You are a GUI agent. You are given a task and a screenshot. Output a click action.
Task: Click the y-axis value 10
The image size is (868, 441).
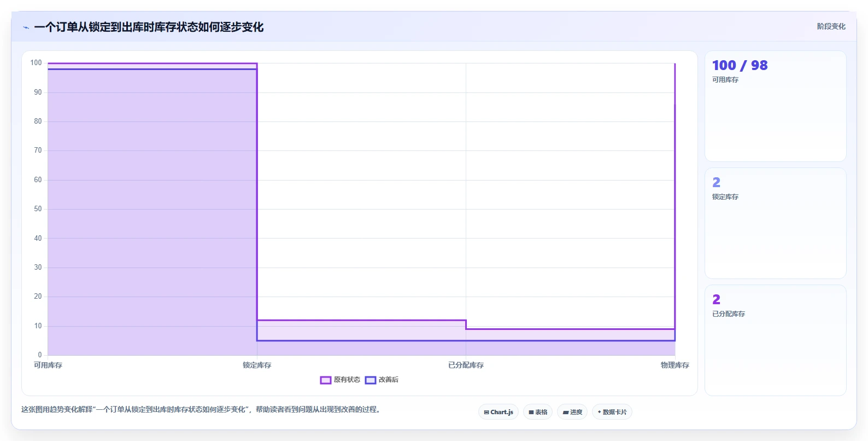(38, 326)
